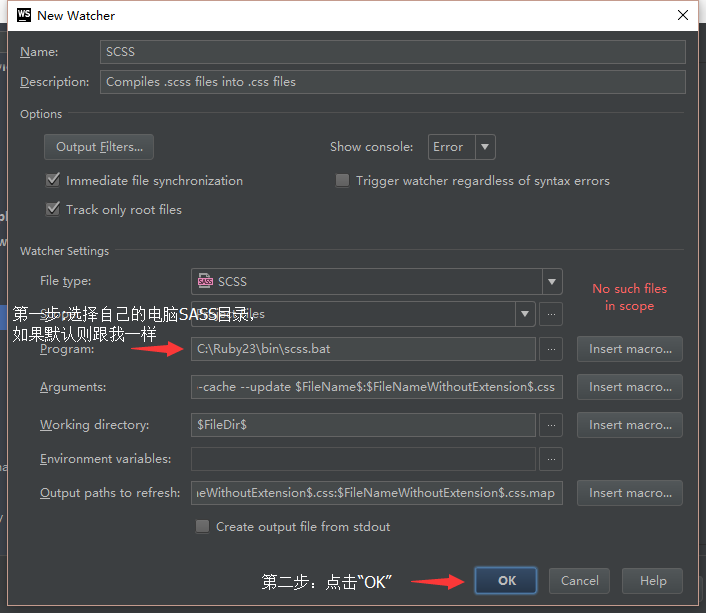Open the File type SCSS dropdown
This screenshot has width=706, height=613.
click(377, 282)
